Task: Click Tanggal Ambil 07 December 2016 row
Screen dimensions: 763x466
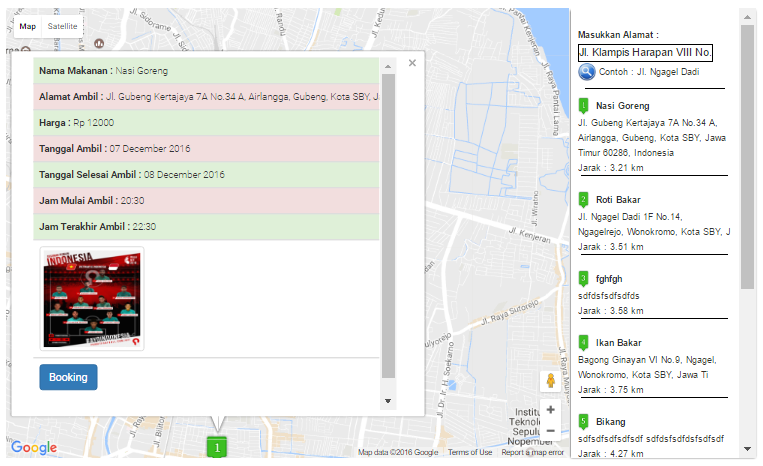Action: [206, 148]
